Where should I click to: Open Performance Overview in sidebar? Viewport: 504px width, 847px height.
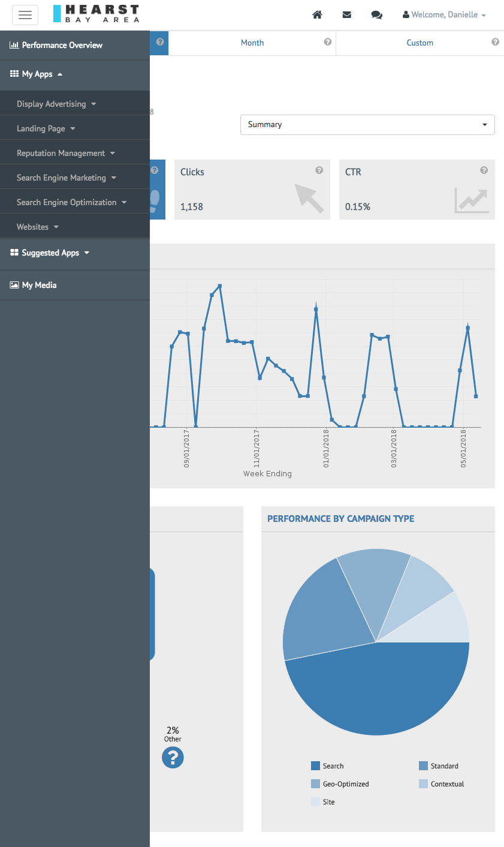(75, 45)
